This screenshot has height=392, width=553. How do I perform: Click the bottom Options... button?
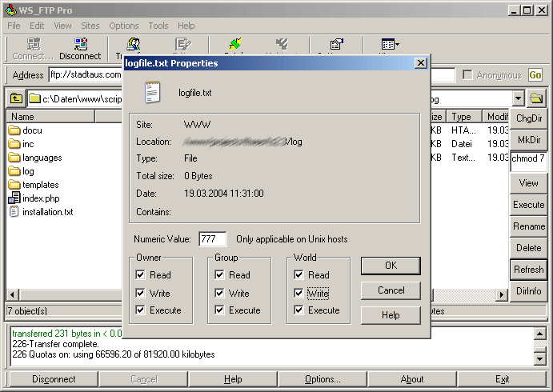323,379
